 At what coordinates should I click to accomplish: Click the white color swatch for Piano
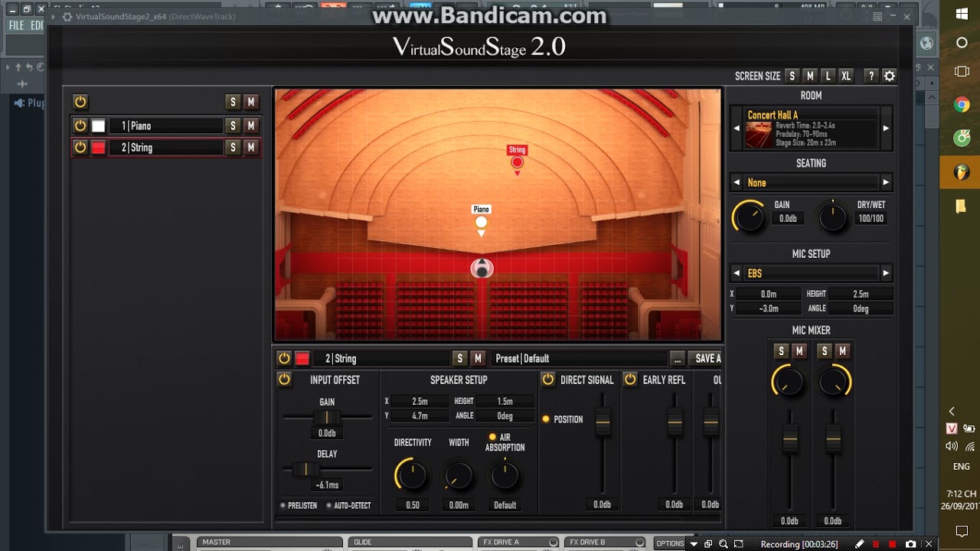pos(98,126)
